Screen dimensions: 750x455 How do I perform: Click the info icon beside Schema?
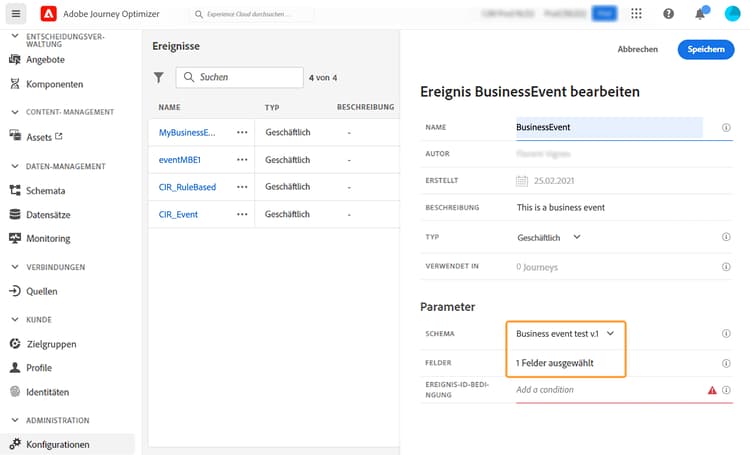(725, 334)
